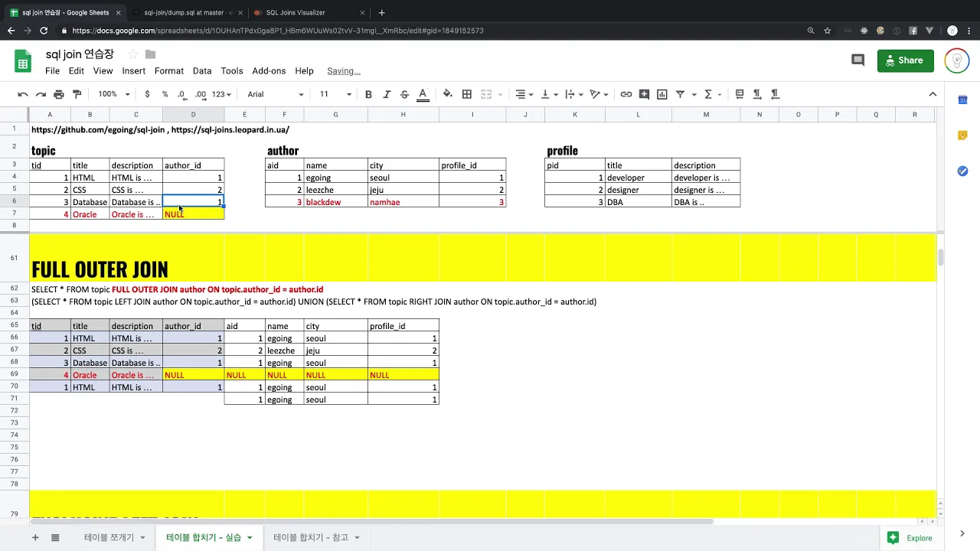This screenshot has height=551, width=980.
Task: Insert a chart from the toolbar
Action: [x=662, y=94]
